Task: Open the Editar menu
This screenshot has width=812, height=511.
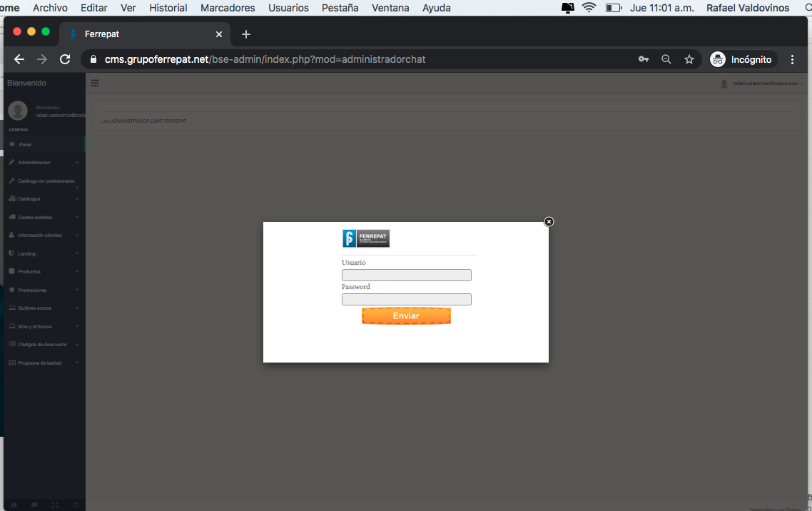Action: tap(93, 8)
